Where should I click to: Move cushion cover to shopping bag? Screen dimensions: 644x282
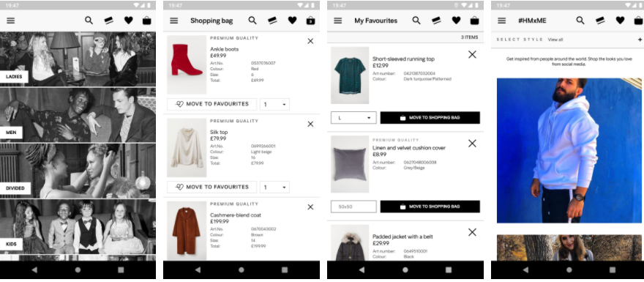click(x=430, y=207)
